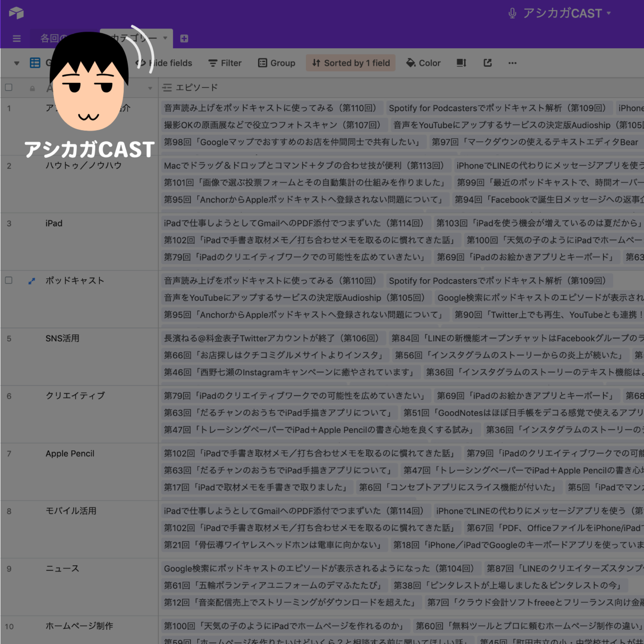The image size is (644, 644).
Task: Expand the views sidebar toggle arrow
Action: tap(16, 63)
